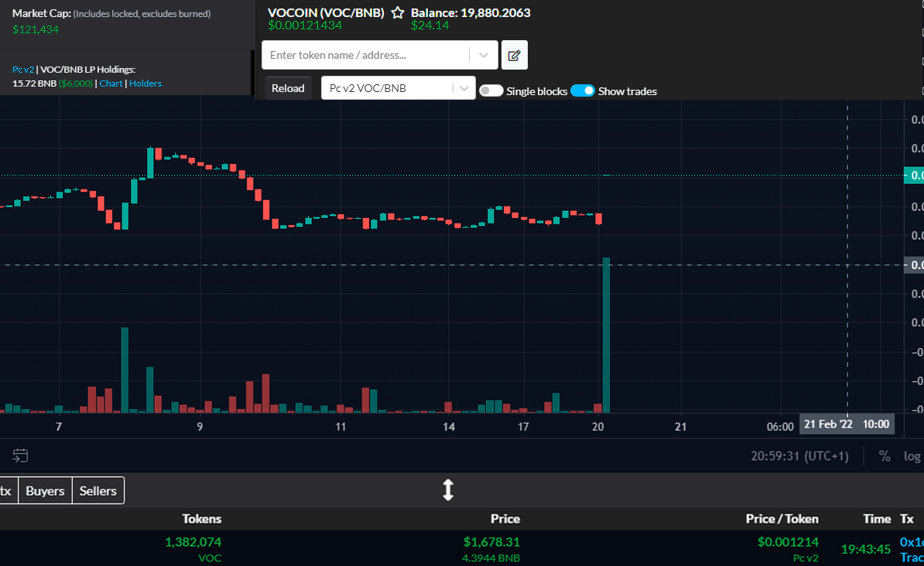Click the 19:43:45 time cell
924x566 pixels.
(x=866, y=549)
